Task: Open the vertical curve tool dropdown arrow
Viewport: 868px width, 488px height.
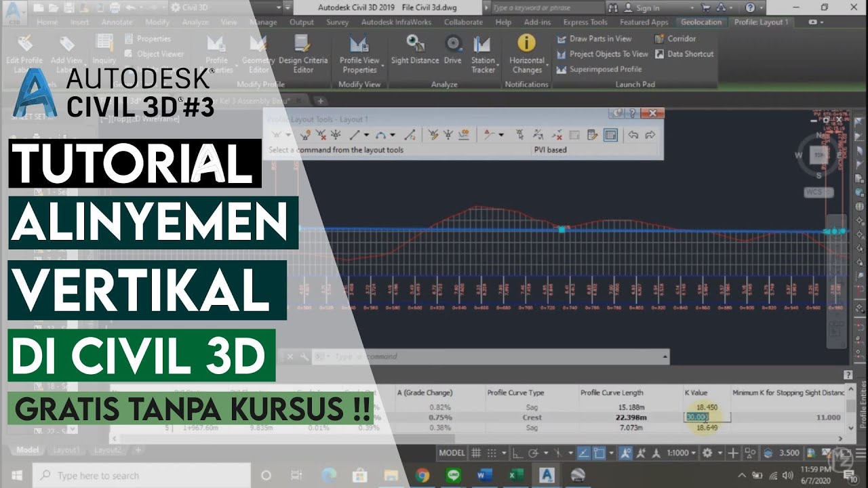Action: pyautogui.click(x=393, y=135)
